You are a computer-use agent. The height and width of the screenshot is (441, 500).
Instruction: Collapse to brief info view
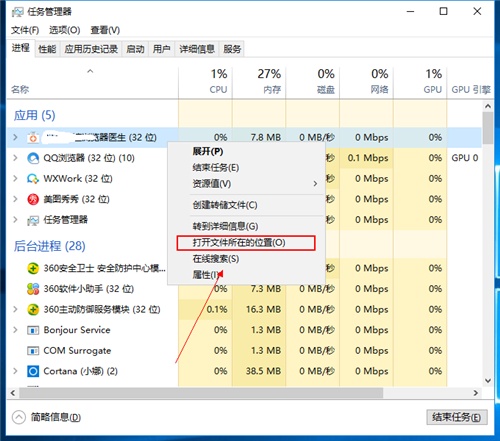click(47, 417)
